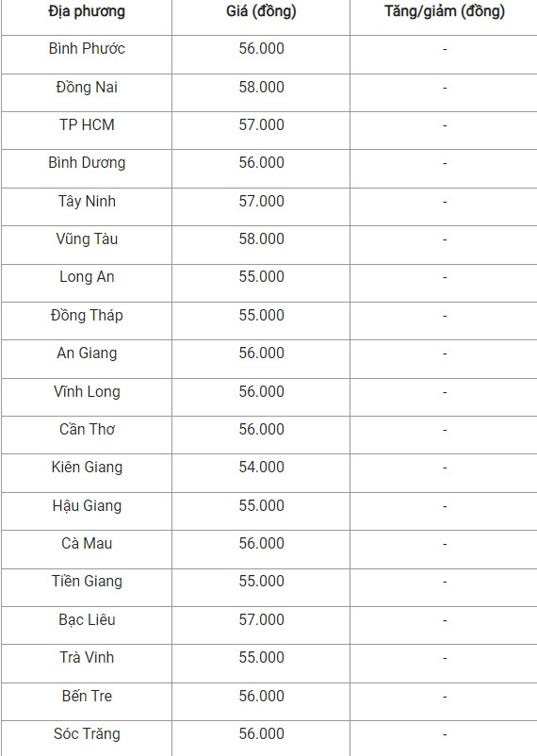Screen dimensions: 537x756
Task: Select the Tây Ninh cell
Action: coord(87,201)
